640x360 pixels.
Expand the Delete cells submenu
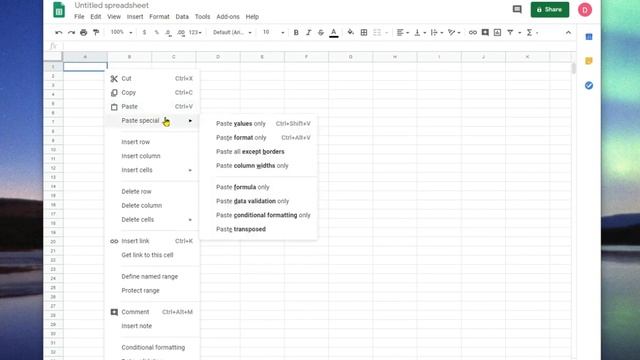pyautogui.click(x=152, y=220)
